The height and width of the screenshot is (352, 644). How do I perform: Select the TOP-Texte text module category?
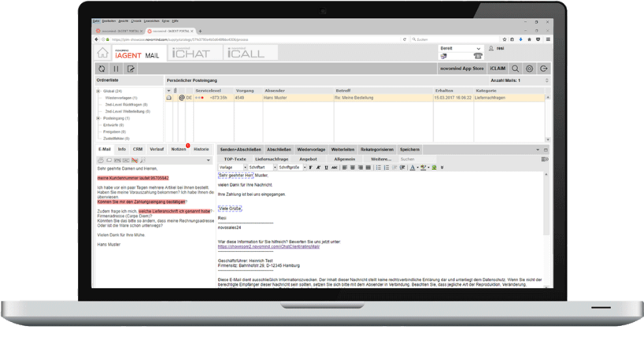235,159
